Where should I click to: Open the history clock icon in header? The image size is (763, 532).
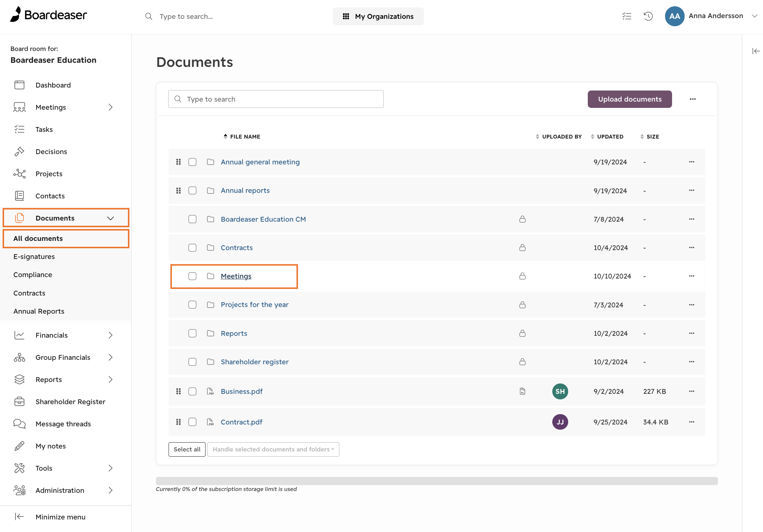click(x=648, y=16)
